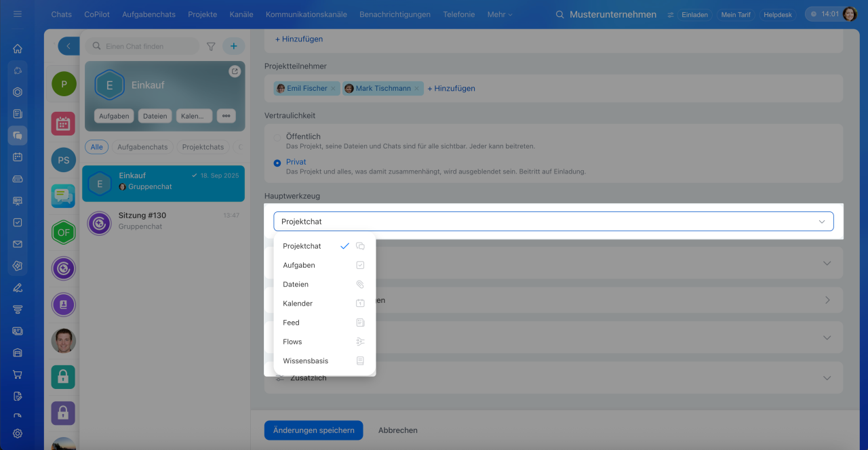Screen dimensions: 868x450
Task: Open the shopping cart icon in sidebar
Action: click(x=18, y=374)
